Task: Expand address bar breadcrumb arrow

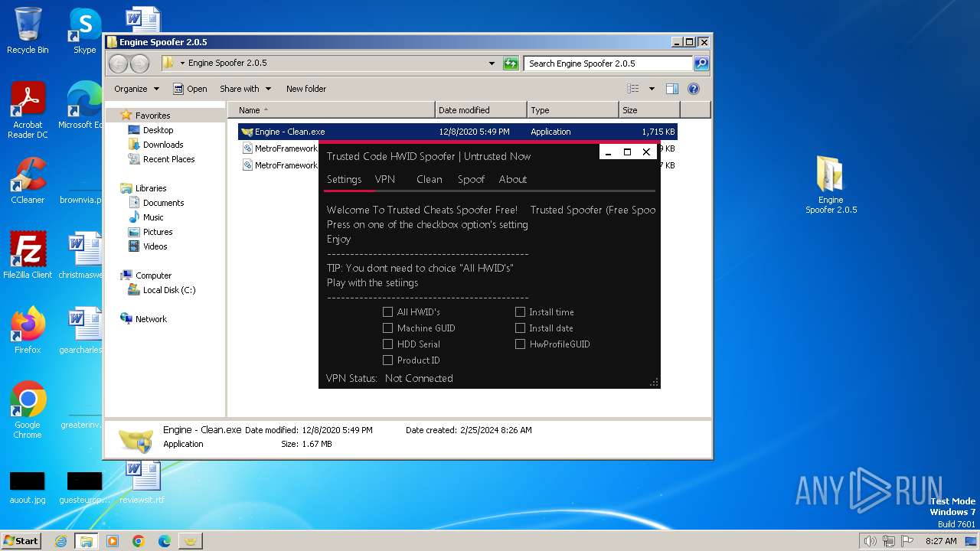Action: click(x=182, y=64)
